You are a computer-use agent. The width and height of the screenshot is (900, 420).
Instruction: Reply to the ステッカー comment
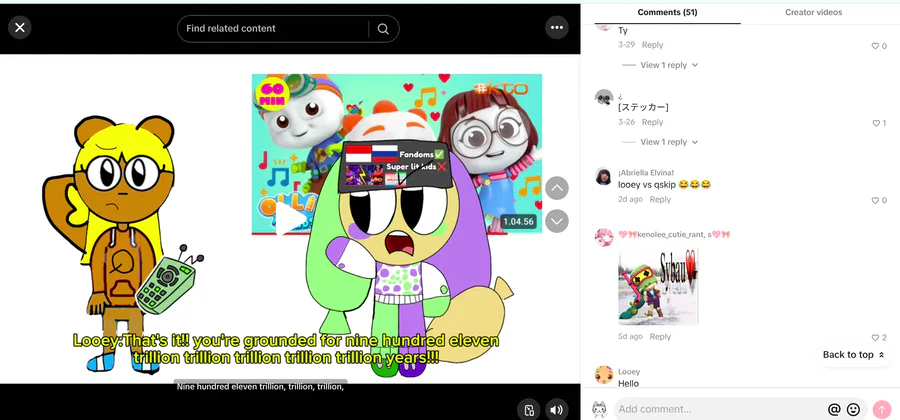pyautogui.click(x=652, y=122)
